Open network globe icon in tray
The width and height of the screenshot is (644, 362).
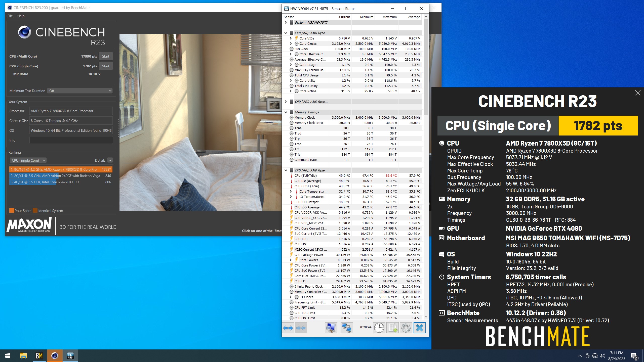pyautogui.click(x=595, y=356)
